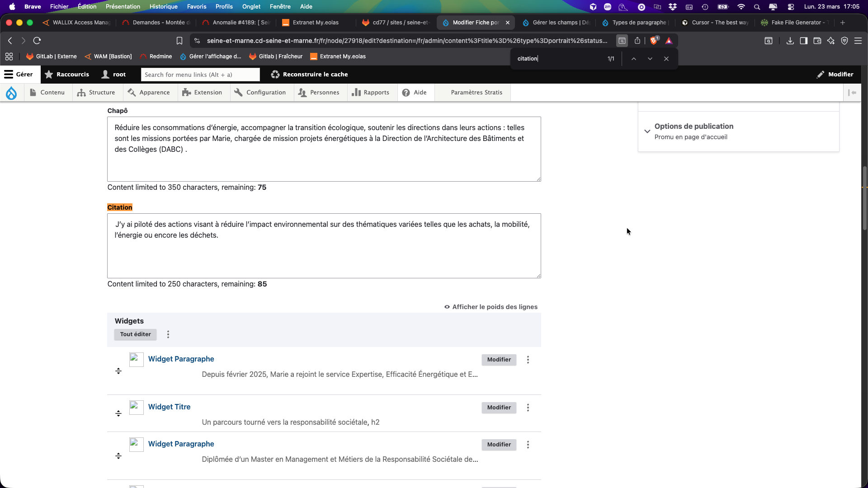The image size is (868, 488).
Task: Click the page bookmark icon in address bar
Action: [179, 41]
